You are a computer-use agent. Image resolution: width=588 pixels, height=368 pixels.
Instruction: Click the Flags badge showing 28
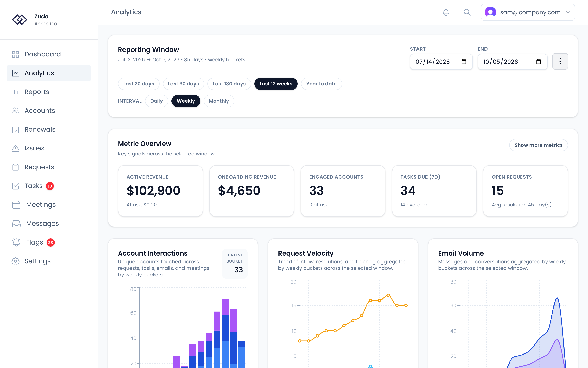tap(51, 242)
